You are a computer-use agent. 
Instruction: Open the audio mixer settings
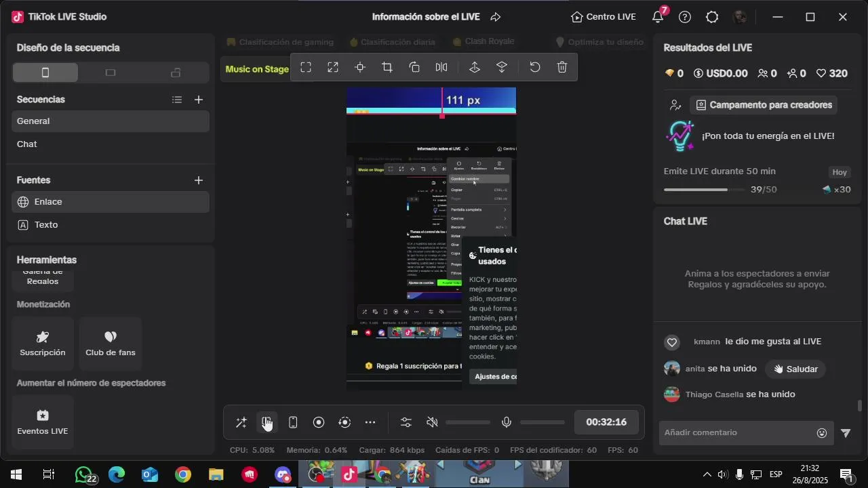pos(406,422)
